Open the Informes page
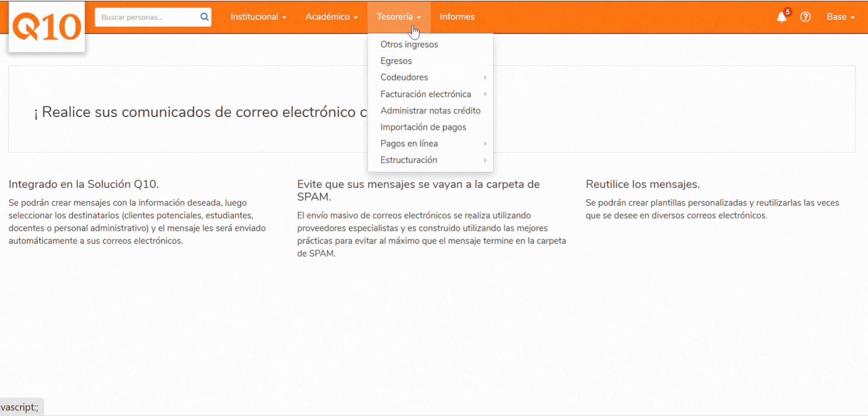Image resolution: width=868 pixels, height=416 pixels. 457,17
